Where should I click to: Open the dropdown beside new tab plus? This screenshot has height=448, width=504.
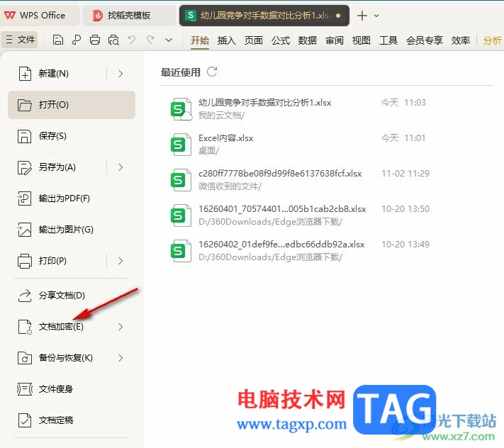(x=376, y=16)
